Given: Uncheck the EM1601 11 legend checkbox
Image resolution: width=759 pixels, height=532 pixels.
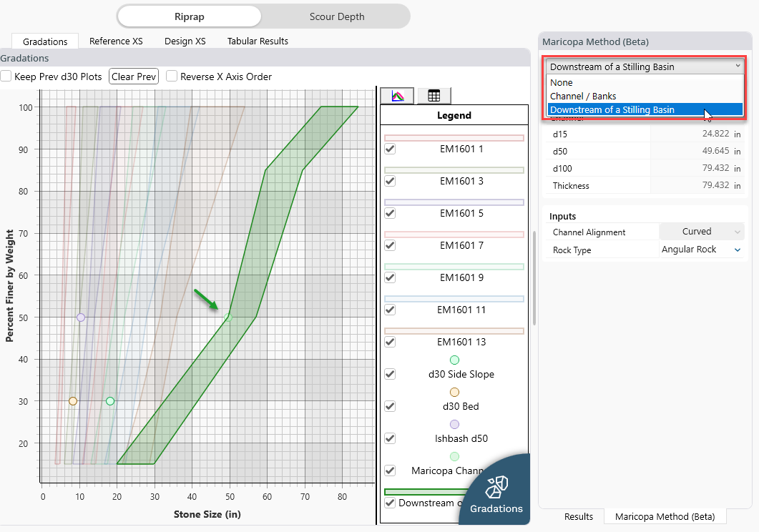Looking at the screenshot, I should point(390,310).
